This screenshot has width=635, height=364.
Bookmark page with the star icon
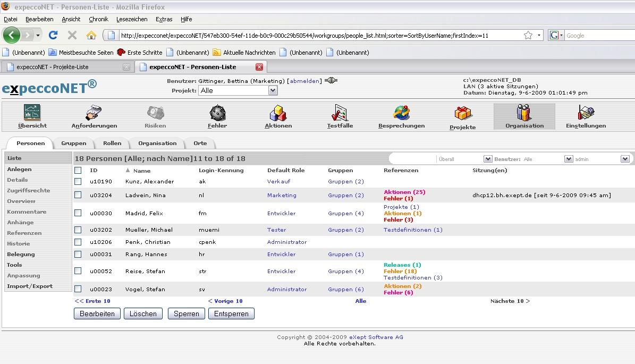tap(528, 35)
